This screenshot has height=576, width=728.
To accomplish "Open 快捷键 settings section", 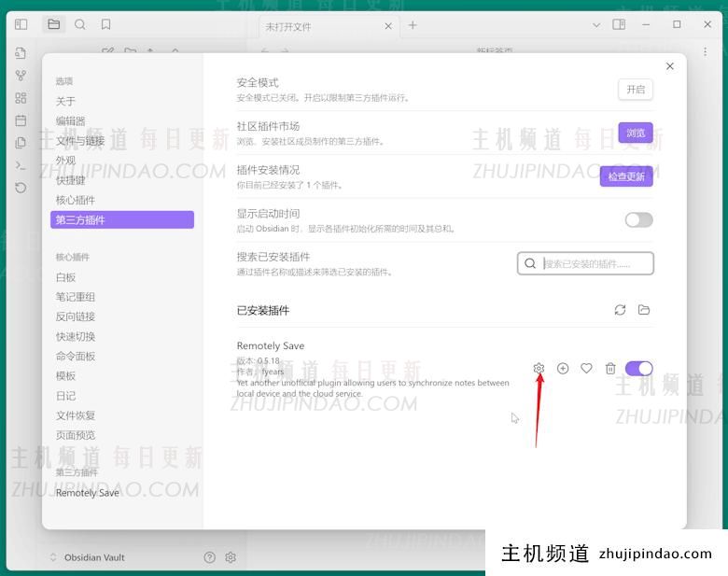I will click(x=122, y=180).
